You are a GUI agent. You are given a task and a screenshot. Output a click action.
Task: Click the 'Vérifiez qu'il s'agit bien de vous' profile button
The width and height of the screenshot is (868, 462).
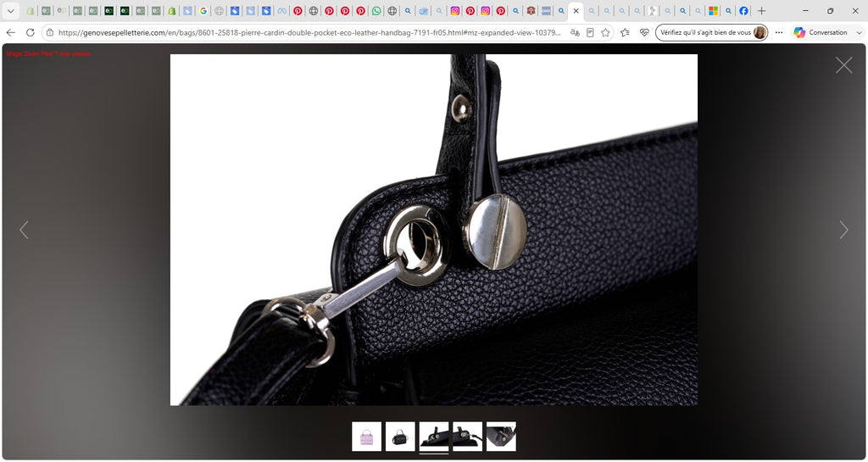[712, 33]
